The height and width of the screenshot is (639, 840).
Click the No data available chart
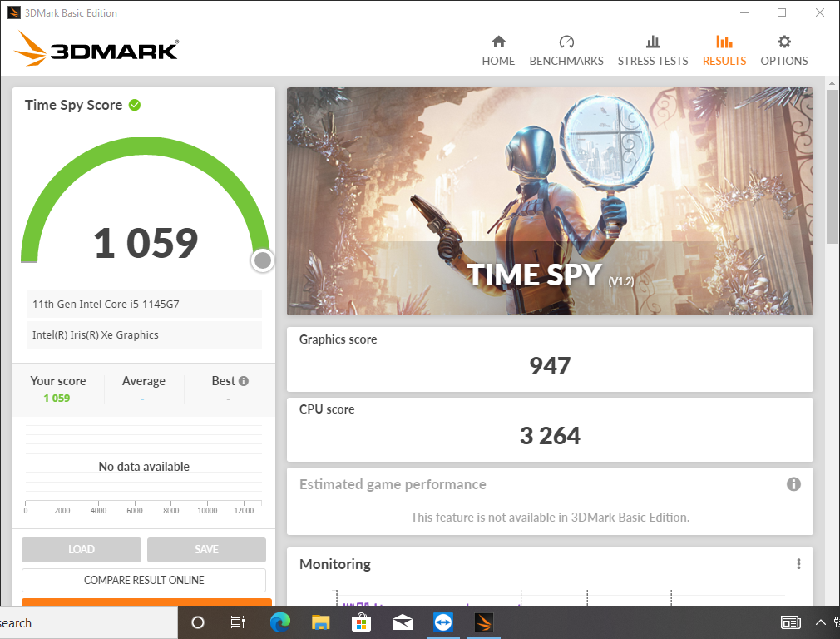[x=144, y=467]
